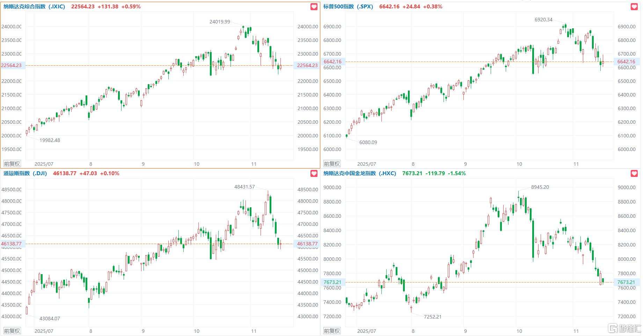Open the 纳斯达克综合指数 (.IXIC) title
This screenshot has width=644, height=336.
34,7
